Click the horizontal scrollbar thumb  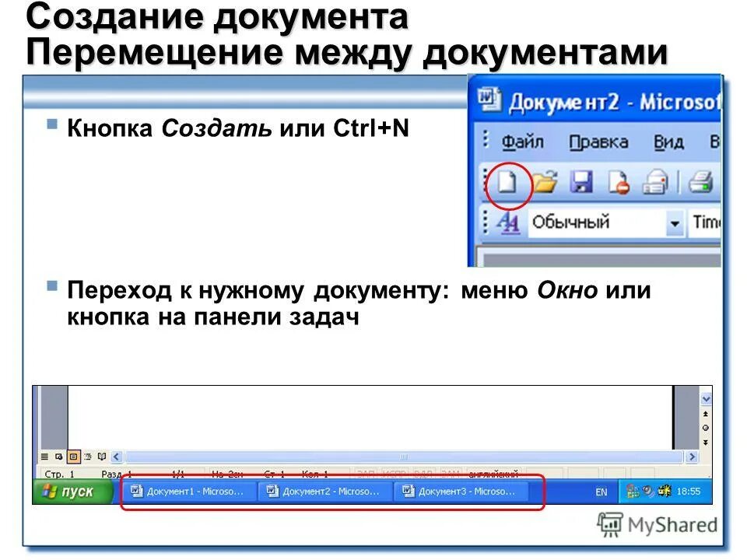[404, 457]
